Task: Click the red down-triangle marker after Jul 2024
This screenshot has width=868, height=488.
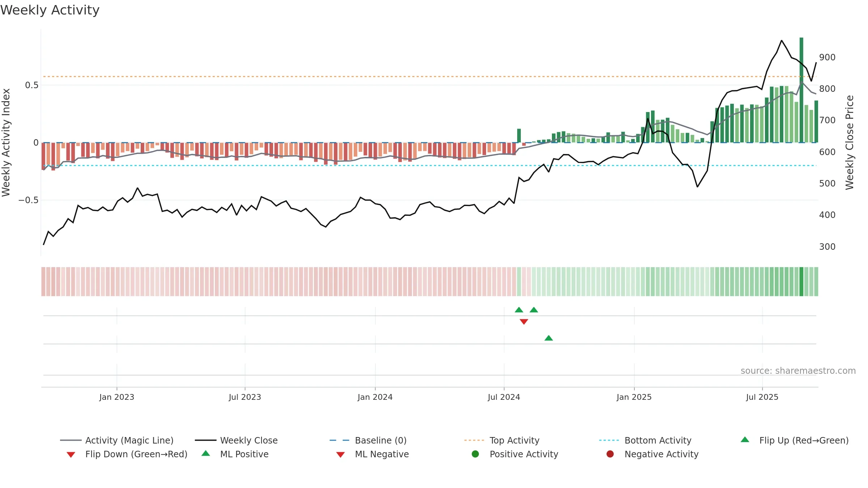Action: tap(524, 322)
